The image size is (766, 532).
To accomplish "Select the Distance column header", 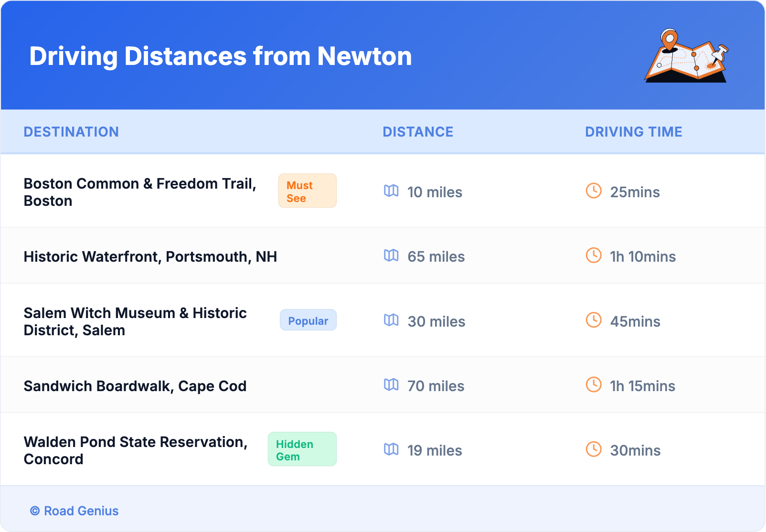I will 418,132.
